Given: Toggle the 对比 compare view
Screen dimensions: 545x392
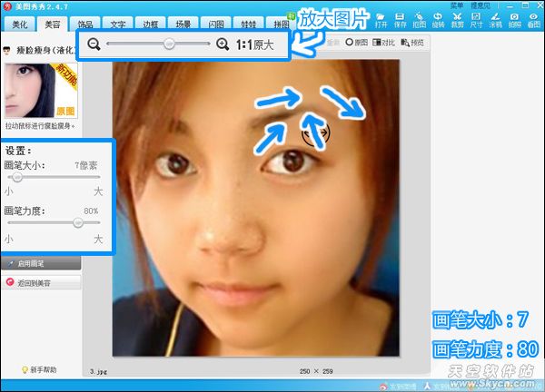Looking at the screenshot, I should pyautogui.click(x=383, y=43).
